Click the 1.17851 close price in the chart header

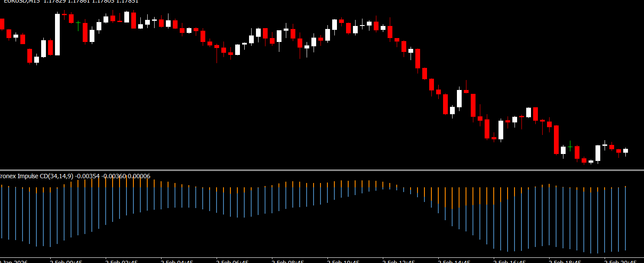tap(127, 1)
